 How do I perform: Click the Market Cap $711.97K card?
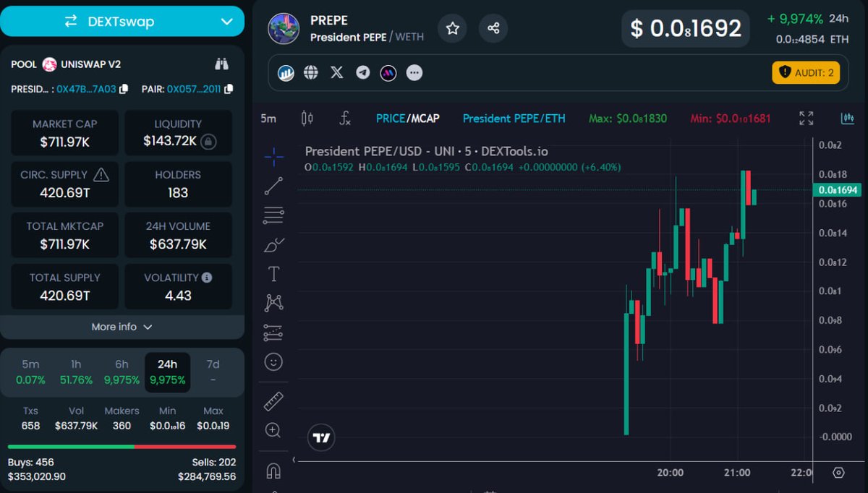point(65,133)
